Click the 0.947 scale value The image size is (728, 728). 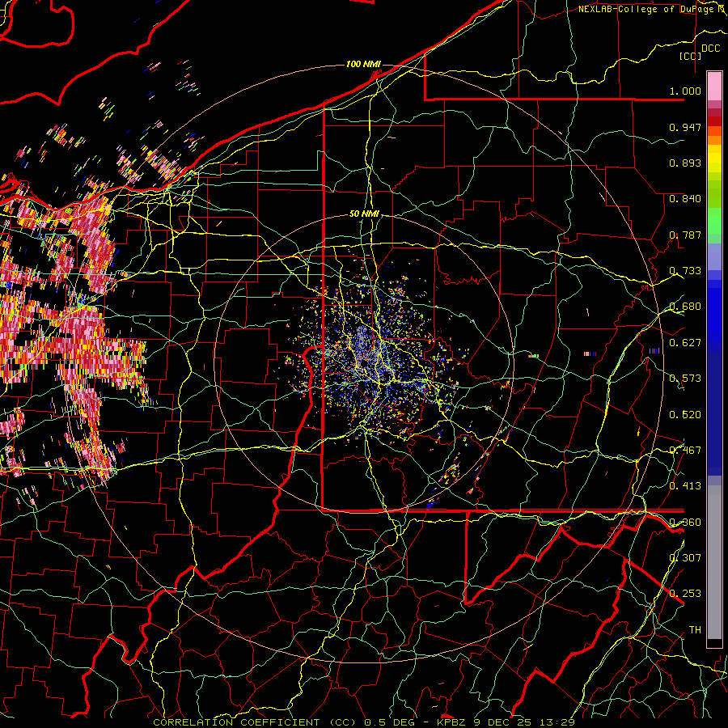685,127
